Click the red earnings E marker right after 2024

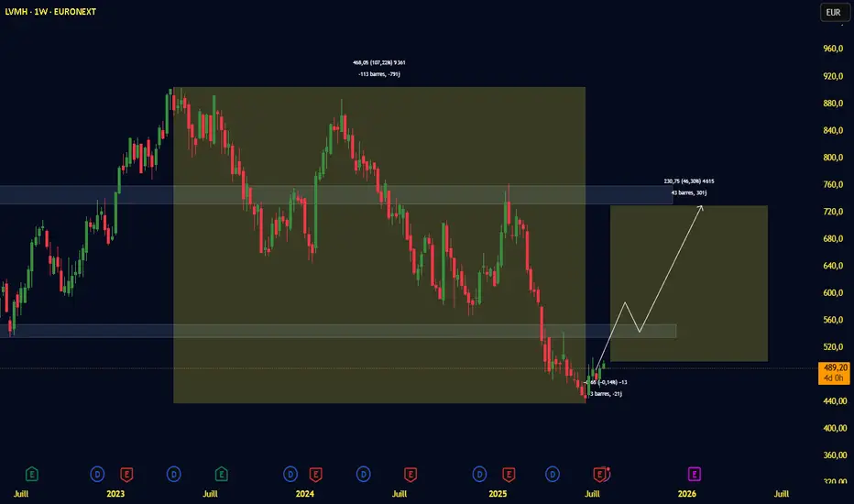pos(315,474)
